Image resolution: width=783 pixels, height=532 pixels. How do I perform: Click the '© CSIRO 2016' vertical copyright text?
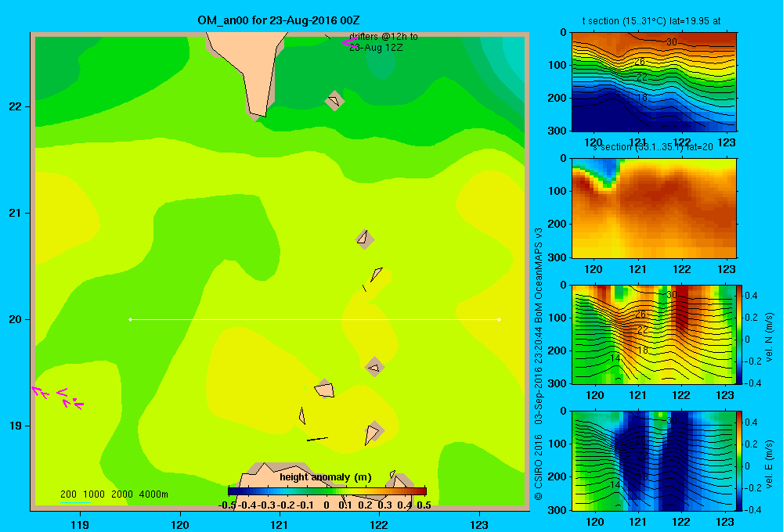pos(539,466)
